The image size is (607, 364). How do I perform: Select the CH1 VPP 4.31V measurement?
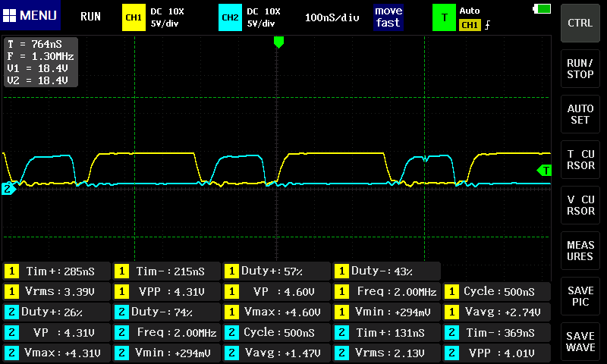166,291
